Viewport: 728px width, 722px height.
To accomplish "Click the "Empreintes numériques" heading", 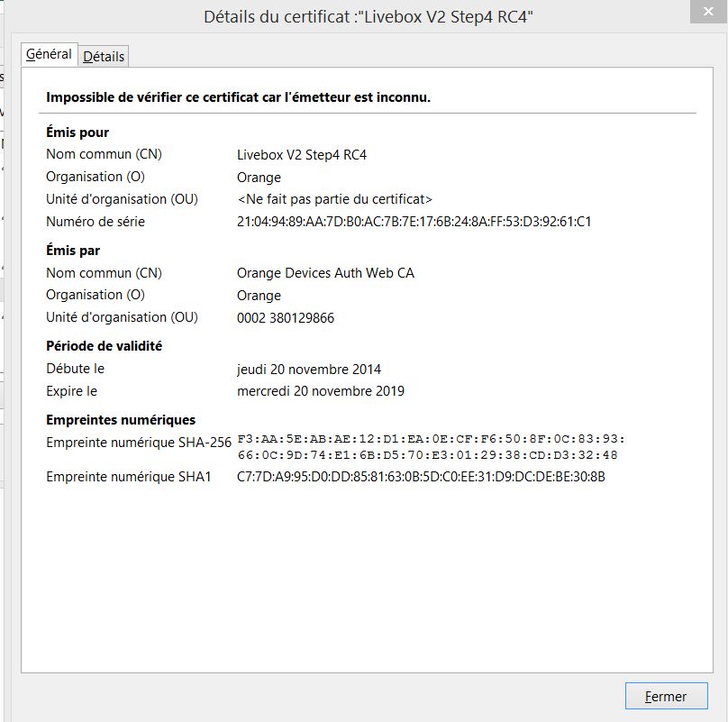I will [x=121, y=420].
